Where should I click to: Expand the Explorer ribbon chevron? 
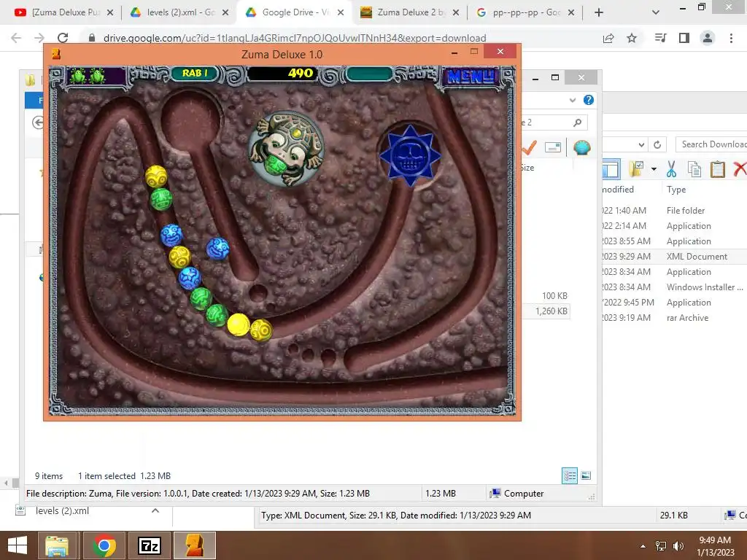coord(573,100)
